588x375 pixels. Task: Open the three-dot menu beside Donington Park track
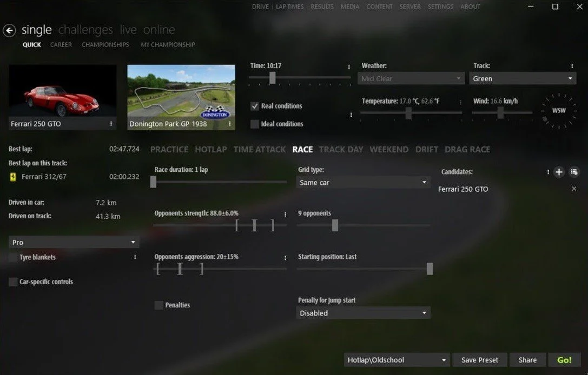tap(230, 124)
